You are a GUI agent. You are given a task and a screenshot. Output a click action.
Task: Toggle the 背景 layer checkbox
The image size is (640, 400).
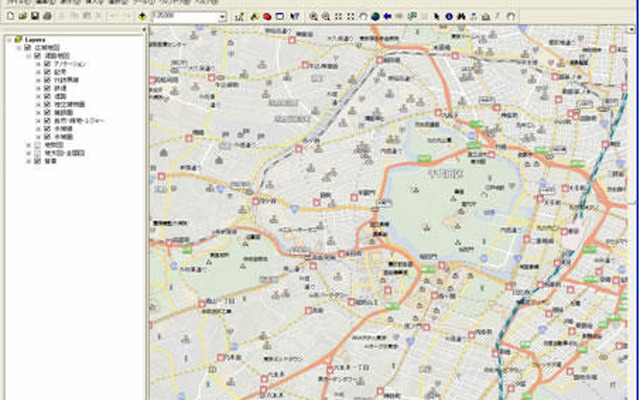coord(37,161)
